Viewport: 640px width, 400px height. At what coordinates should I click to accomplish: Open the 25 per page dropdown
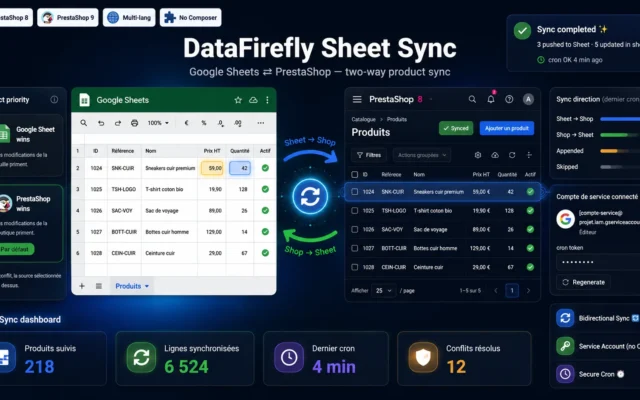coord(384,291)
